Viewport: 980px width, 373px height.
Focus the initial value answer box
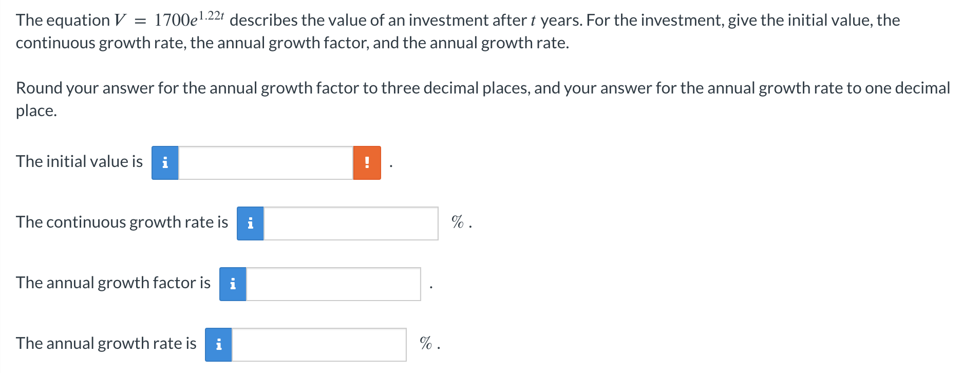[x=266, y=163]
